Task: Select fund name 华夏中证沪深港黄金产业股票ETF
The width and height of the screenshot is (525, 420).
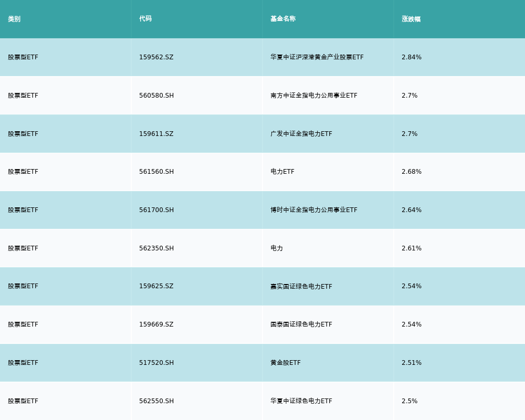Action: (x=317, y=57)
